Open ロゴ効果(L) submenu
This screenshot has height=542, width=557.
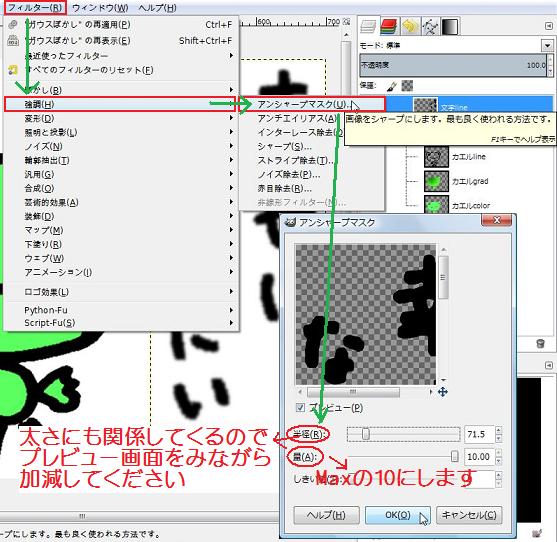[121, 292]
